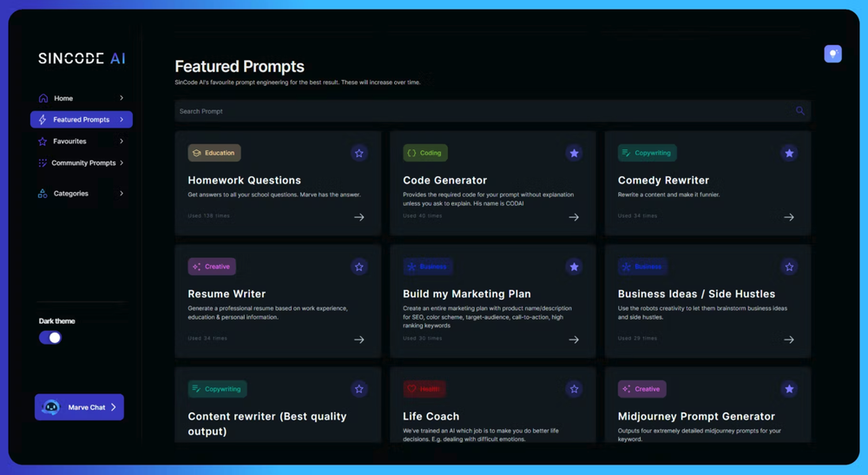Screen dimensions: 868x475
Task: Click the Marve robot avatar icon
Action: pyautogui.click(x=51, y=407)
